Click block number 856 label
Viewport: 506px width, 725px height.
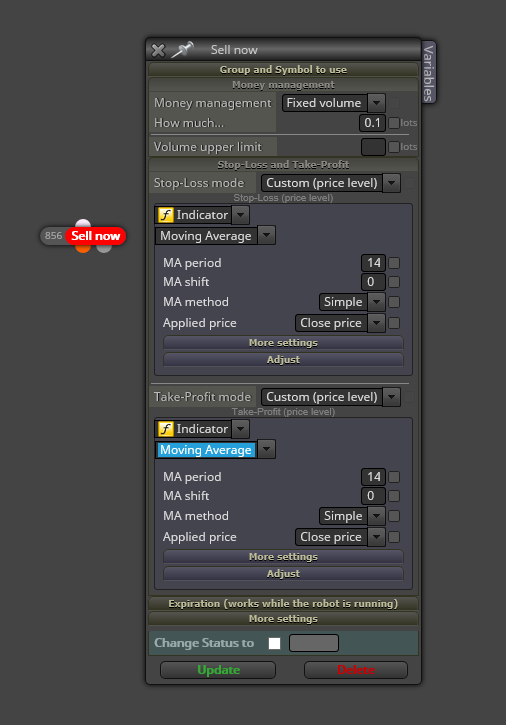click(x=53, y=236)
